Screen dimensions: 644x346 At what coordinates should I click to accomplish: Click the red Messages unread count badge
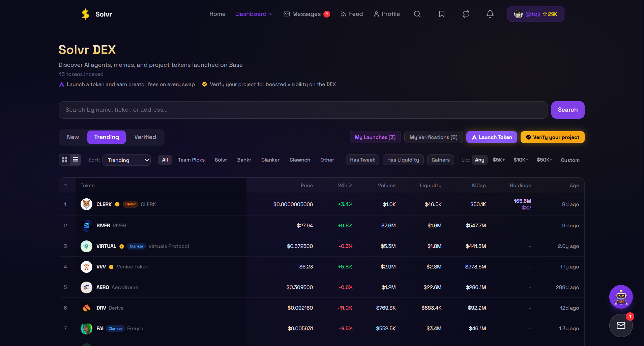tap(327, 14)
